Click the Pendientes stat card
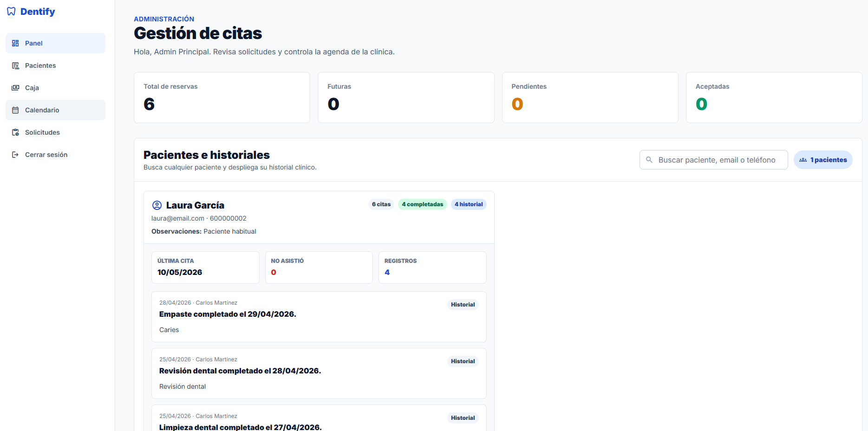This screenshot has height=431, width=868. pyautogui.click(x=590, y=98)
